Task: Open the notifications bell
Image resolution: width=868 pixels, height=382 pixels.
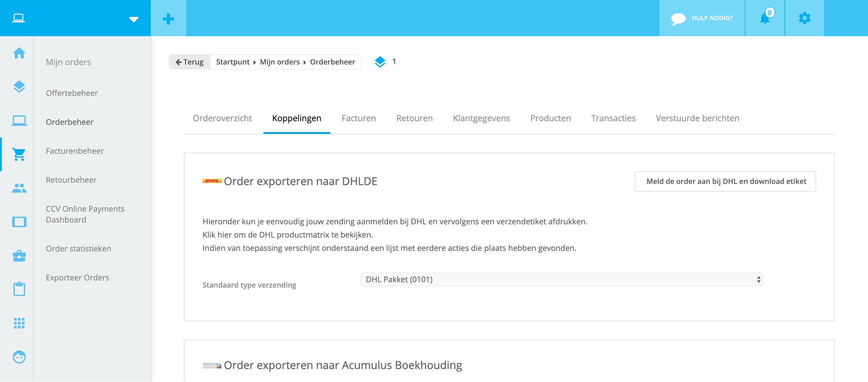Action: pos(765,18)
